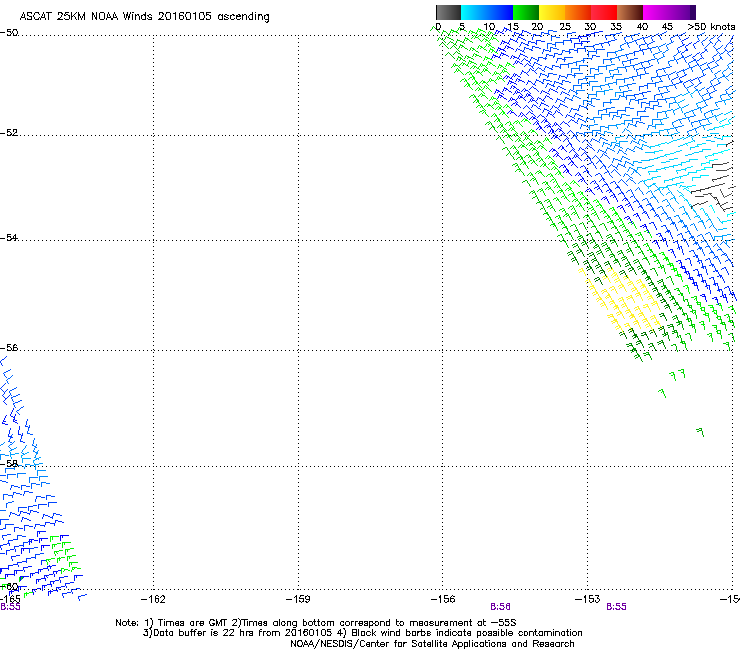
Task: Click the '-165' longitude axis label
Action: tap(10, 599)
